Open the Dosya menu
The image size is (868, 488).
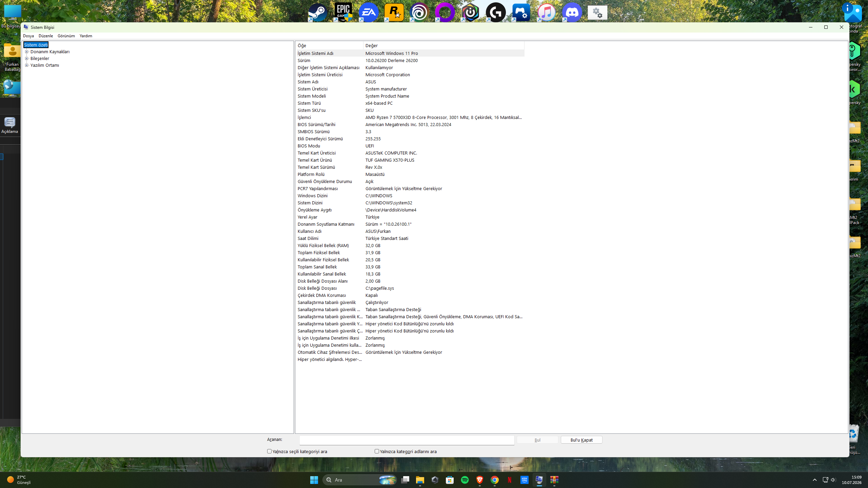point(28,36)
